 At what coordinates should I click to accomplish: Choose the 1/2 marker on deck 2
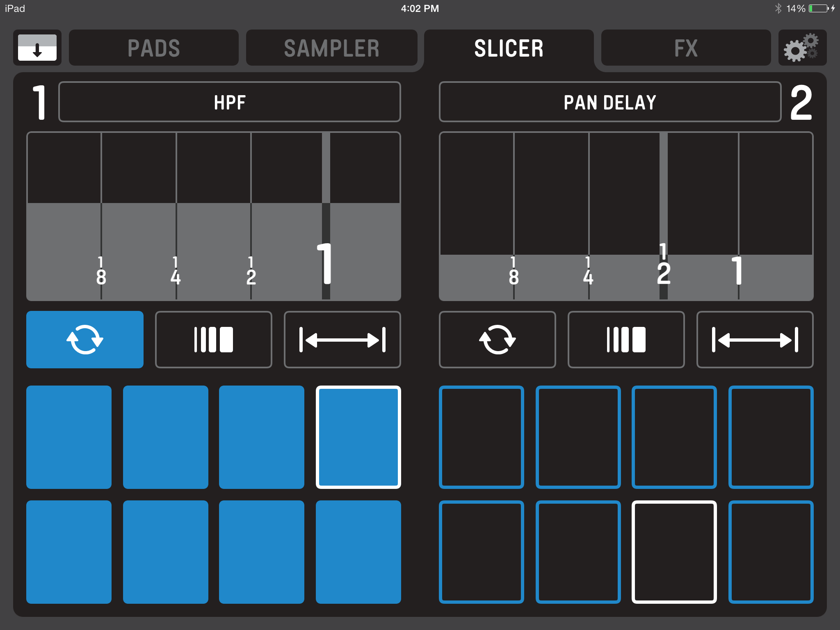(664, 263)
